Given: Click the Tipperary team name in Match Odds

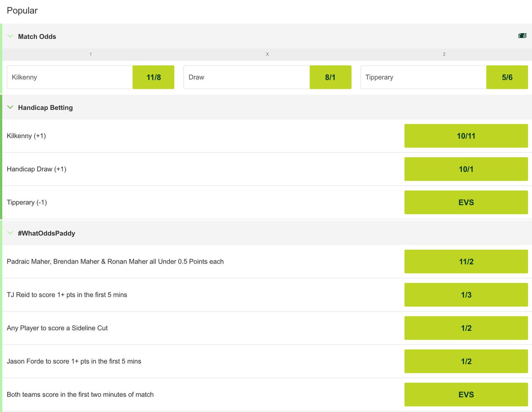Looking at the screenshot, I should pos(379,77).
